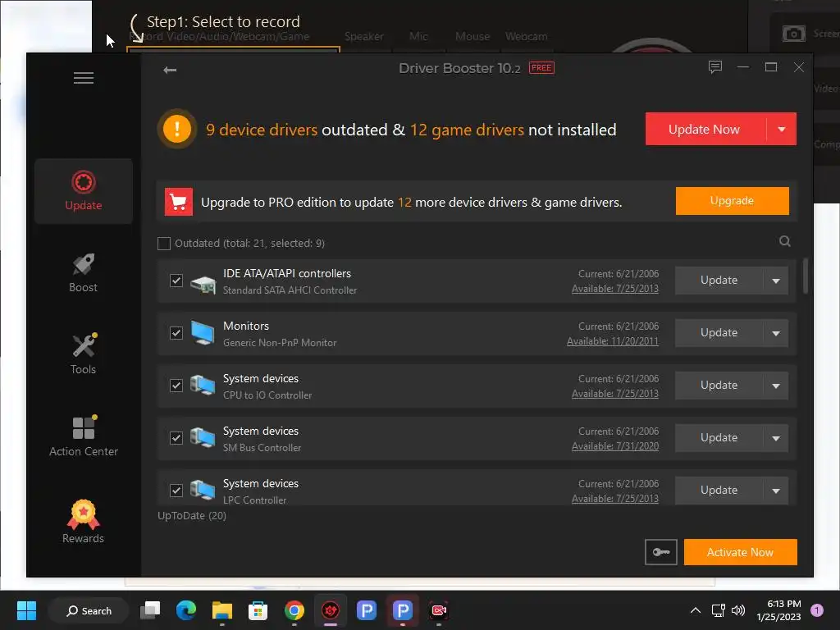Uncheck the IDE ATA/ATAPI controllers checkbox
Viewport: 840px width, 630px height.
click(176, 281)
